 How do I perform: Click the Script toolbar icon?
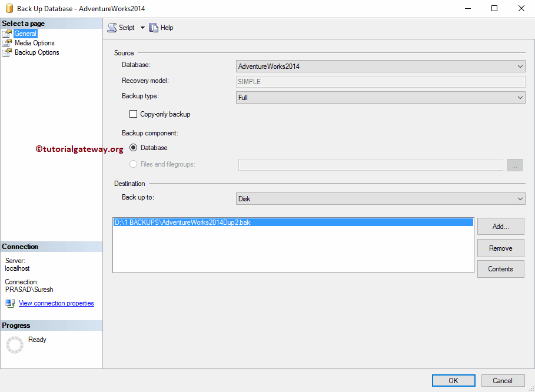coord(112,28)
